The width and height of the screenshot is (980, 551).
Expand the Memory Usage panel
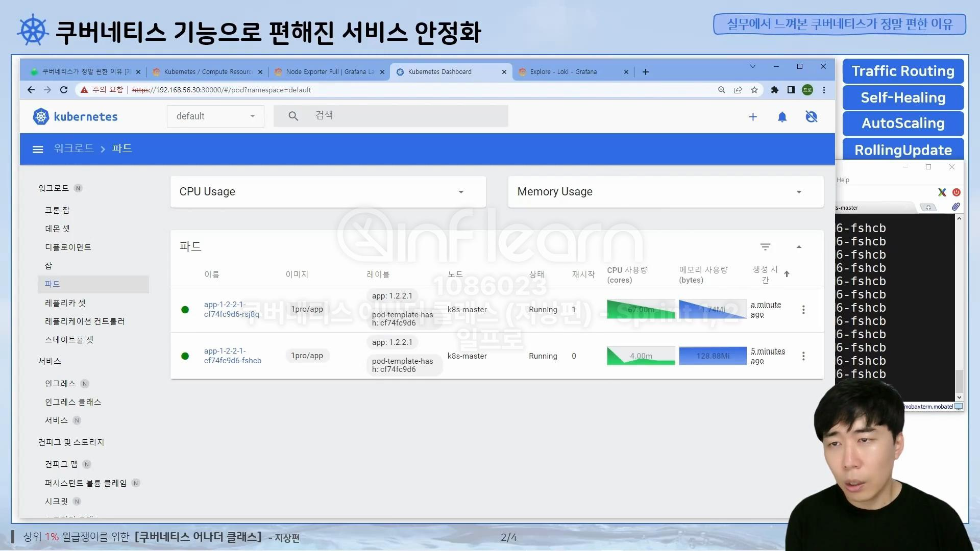[799, 192]
